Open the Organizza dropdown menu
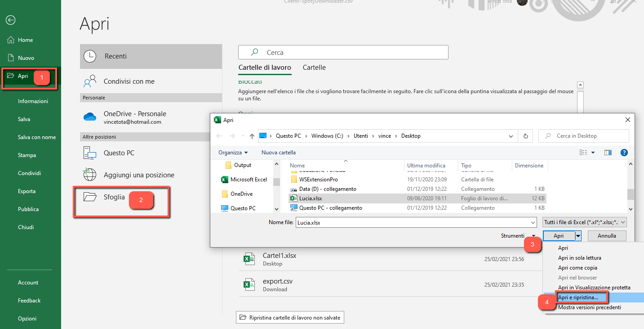Image resolution: width=644 pixels, height=329 pixels. (233, 153)
